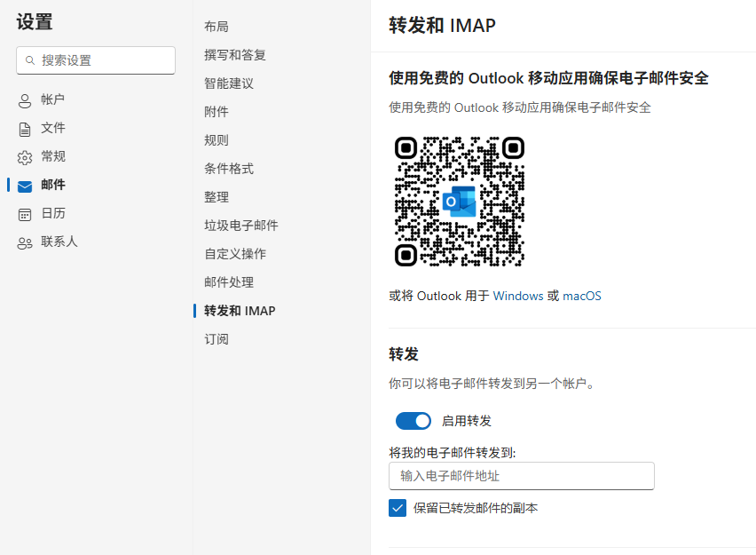Open 邮件处理 settings page
The height and width of the screenshot is (555, 756).
pyautogui.click(x=229, y=282)
